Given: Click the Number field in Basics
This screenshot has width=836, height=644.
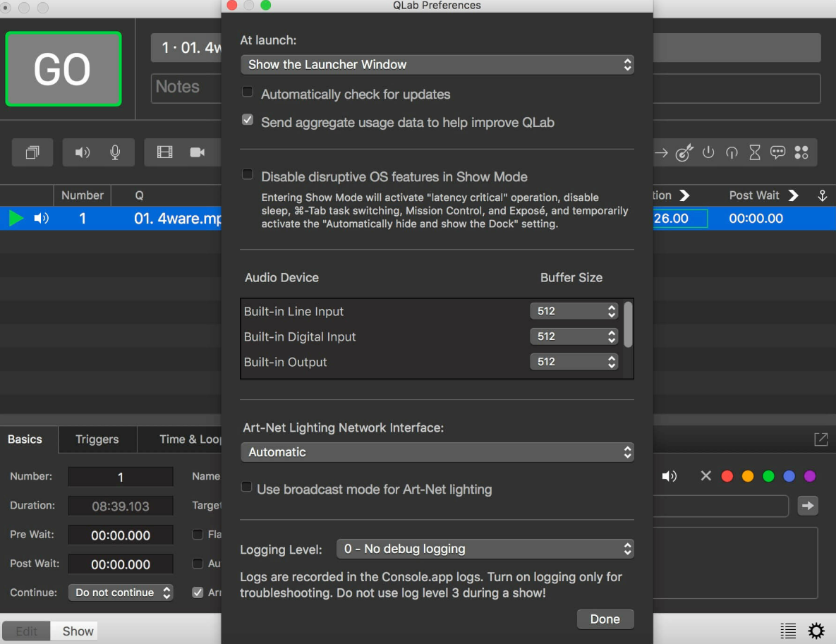Looking at the screenshot, I should (121, 477).
